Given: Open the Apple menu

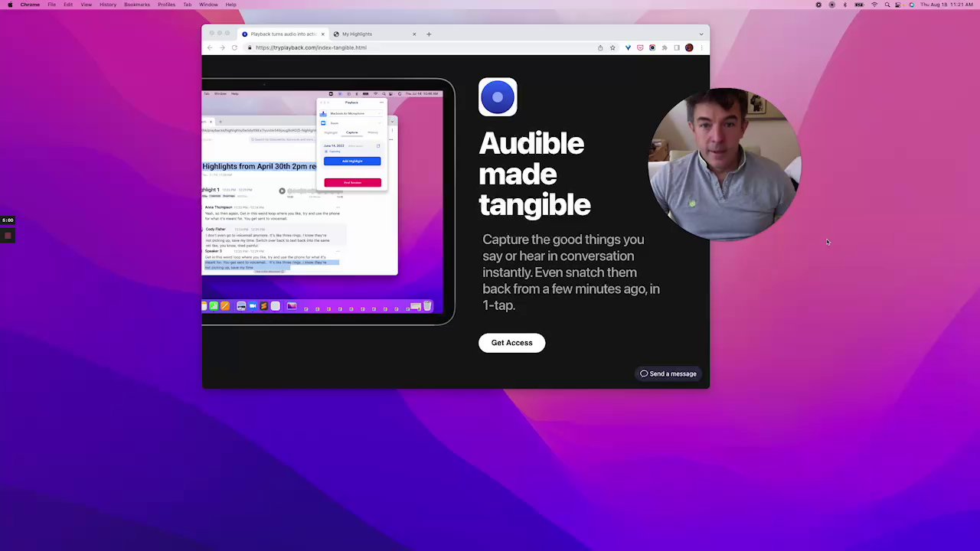Looking at the screenshot, I should (x=10, y=5).
